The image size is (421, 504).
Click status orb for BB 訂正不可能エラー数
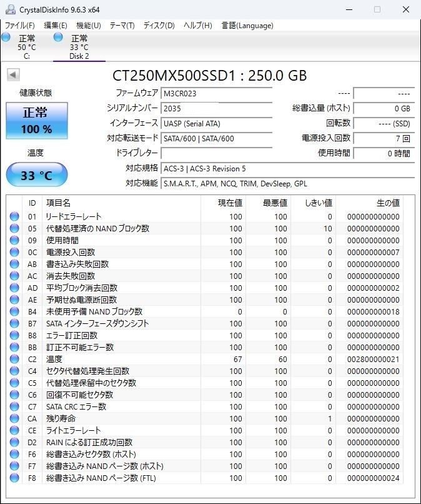coord(14,347)
